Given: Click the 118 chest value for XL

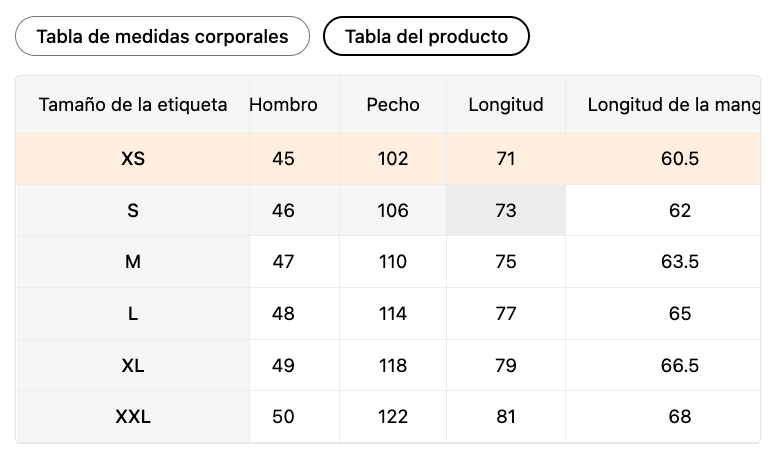Looking at the screenshot, I should click(393, 366).
